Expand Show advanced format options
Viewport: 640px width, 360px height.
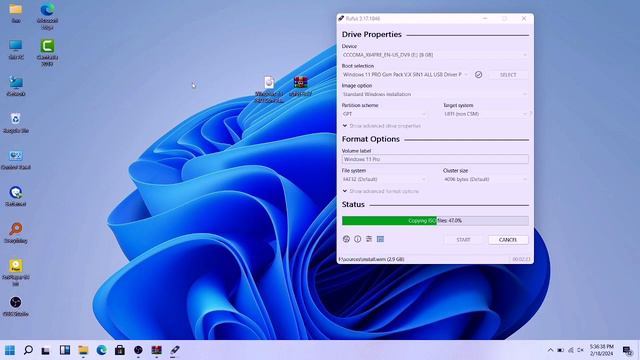(x=381, y=191)
